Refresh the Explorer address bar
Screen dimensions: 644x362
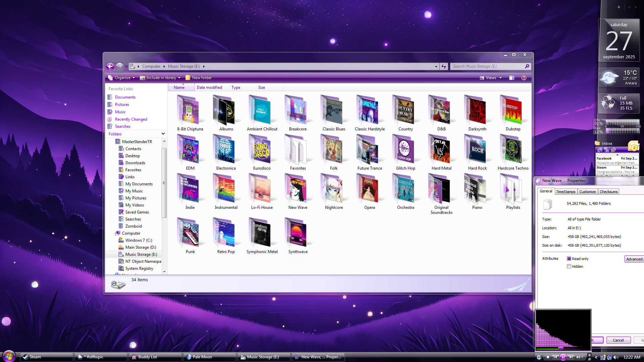444,66
